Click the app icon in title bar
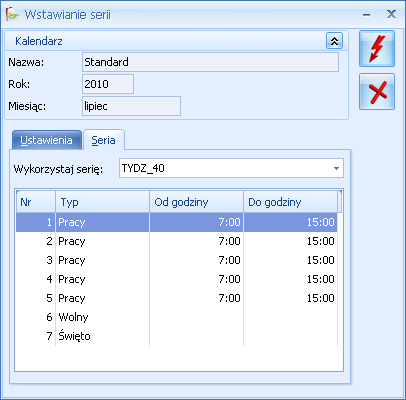Screen dimensions: 406x400 [12, 14]
